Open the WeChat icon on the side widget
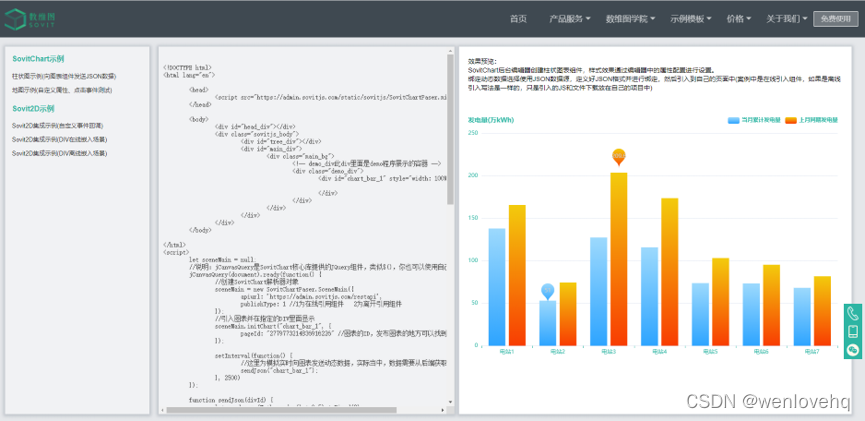Viewport: 865px width, 421px height. [x=853, y=349]
